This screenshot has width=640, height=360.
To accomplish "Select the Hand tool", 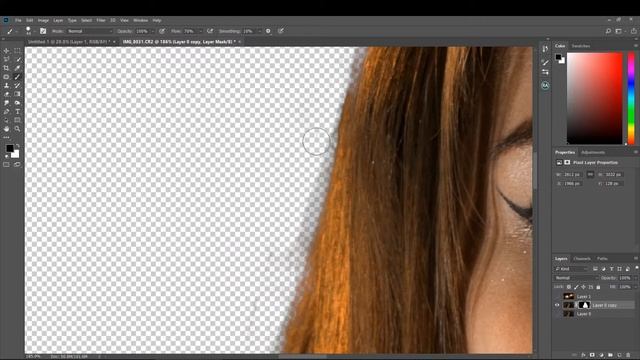I will [x=6, y=129].
